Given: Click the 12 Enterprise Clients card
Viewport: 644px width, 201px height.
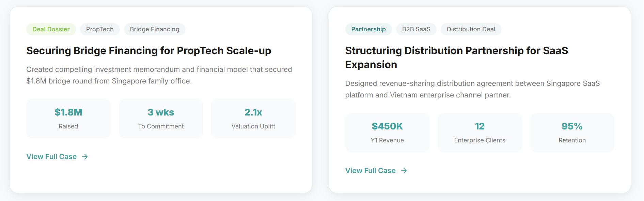Looking at the screenshot, I should point(480,133).
